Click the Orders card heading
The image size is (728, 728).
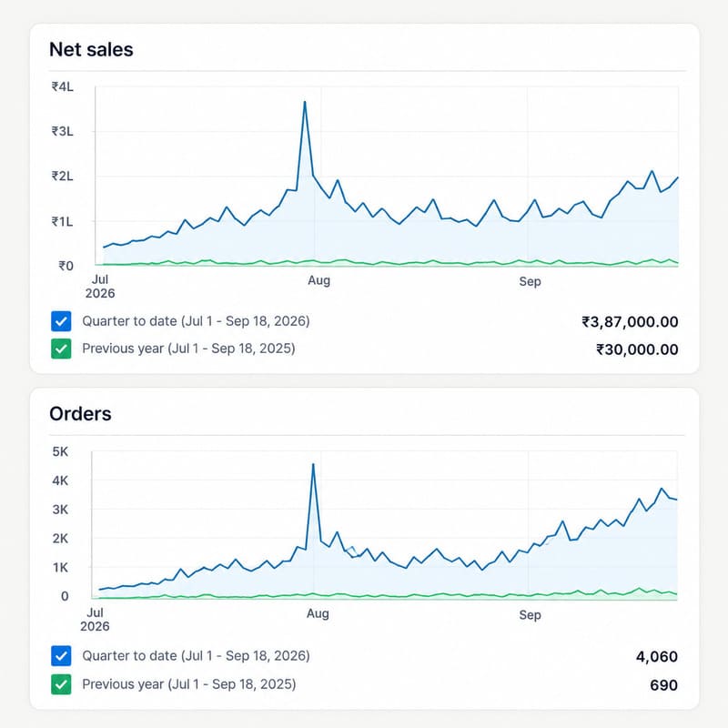coord(80,414)
